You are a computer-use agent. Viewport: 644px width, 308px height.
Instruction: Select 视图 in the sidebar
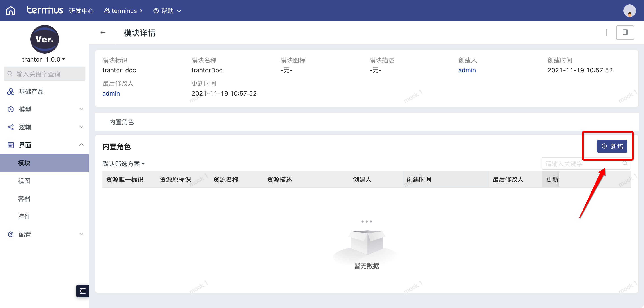[24, 181]
